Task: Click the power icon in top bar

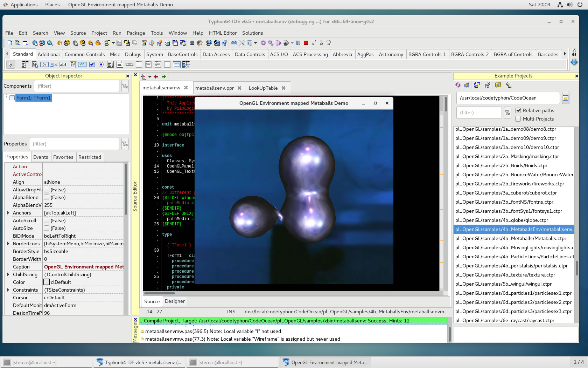Action: [x=580, y=5]
